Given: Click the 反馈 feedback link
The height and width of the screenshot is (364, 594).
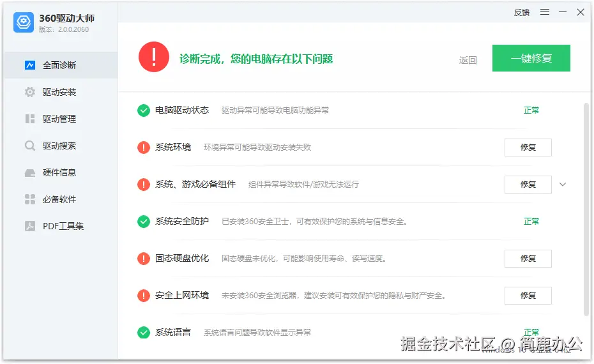Looking at the screenshot, I should point(522,13).
